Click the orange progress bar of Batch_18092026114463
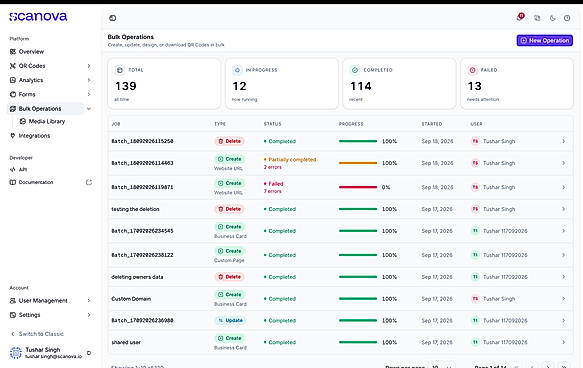This screenshot has height=368, width=583. pyautogui.click(x=358, y=163)
